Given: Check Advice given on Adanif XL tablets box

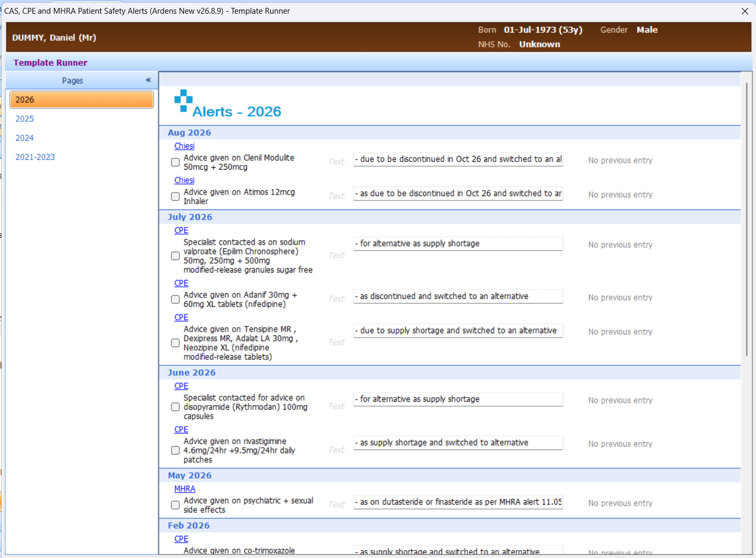Looking at the screenshot, I should (175, 300).
